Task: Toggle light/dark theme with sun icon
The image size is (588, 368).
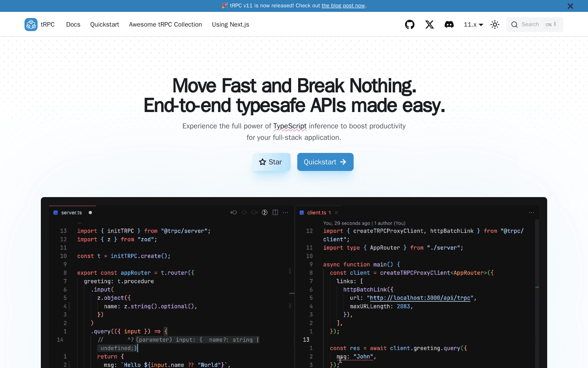Action: pos(494,25)
